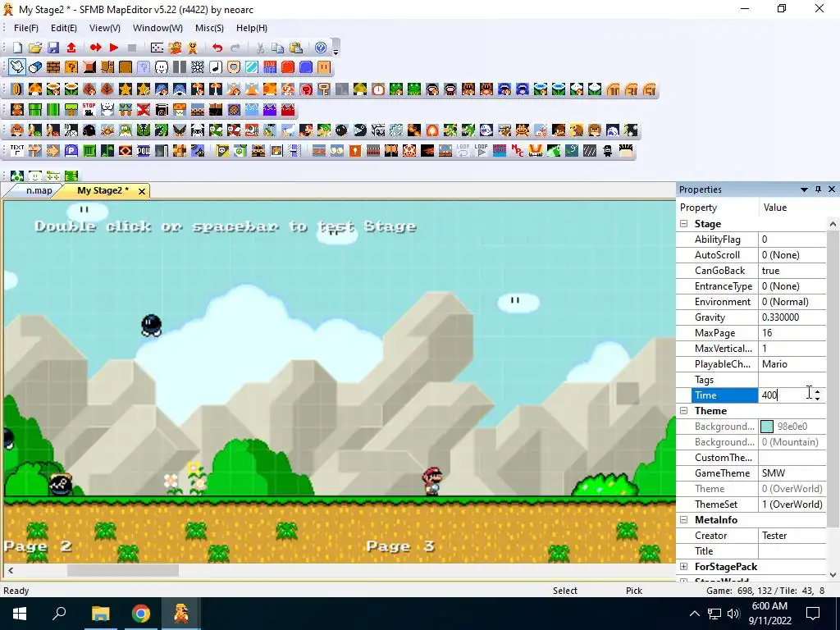Click the Properties panel scroll down arrow
Screen dimensions: 840x630
pyautogui.click(x=833, y=575)
